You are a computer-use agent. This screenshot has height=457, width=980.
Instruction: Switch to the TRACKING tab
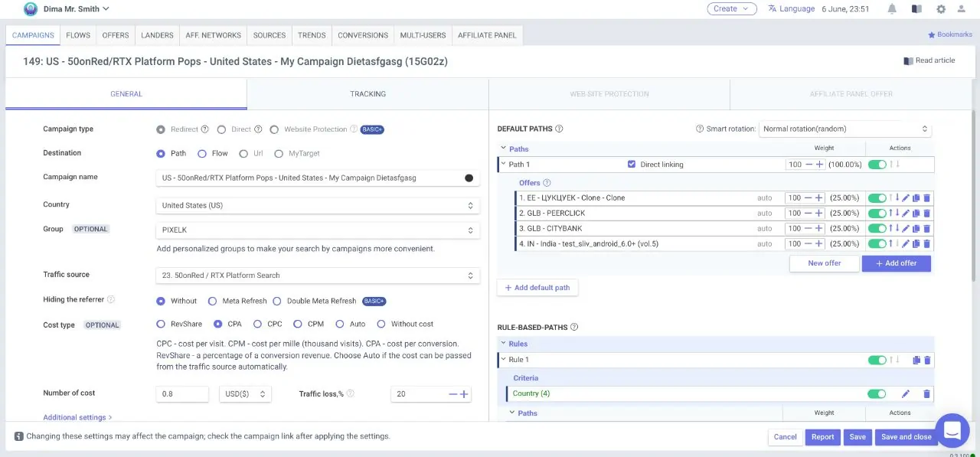(367, 94)
